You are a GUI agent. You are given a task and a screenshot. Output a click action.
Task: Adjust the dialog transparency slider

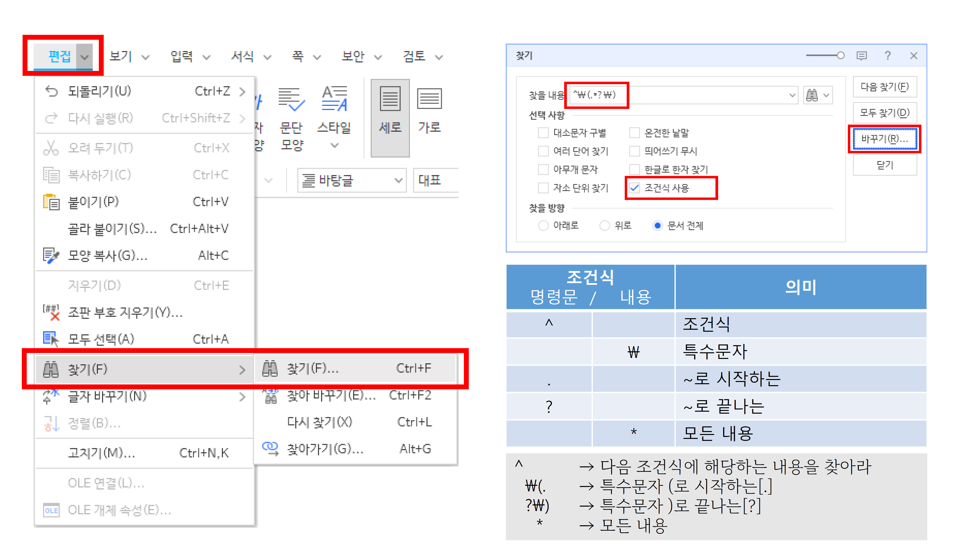(840, 56)
